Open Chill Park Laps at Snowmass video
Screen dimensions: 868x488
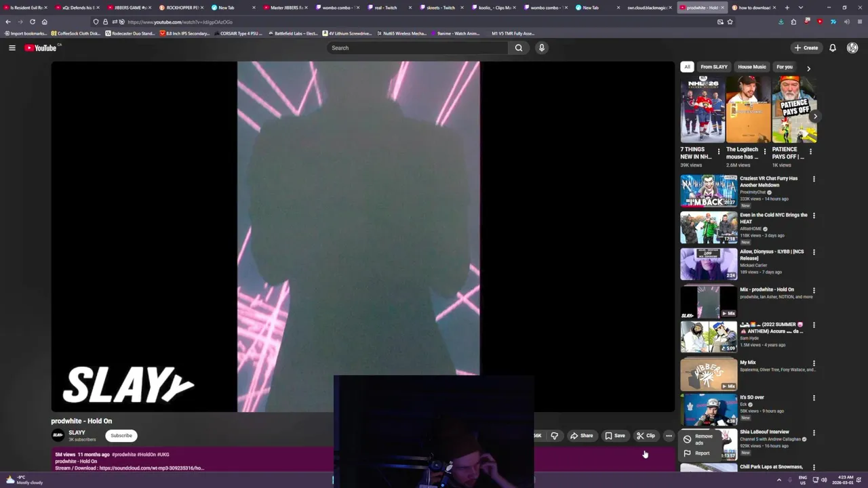[771, 467]
